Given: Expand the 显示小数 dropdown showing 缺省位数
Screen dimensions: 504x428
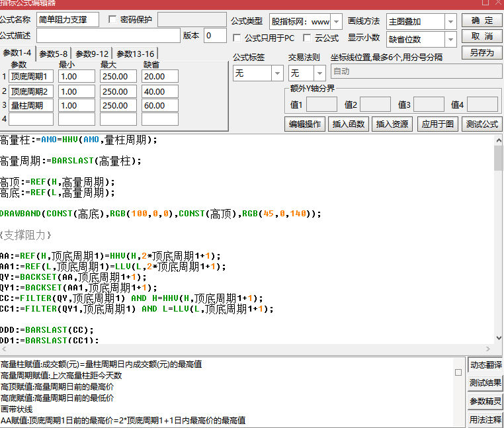Looking at the screenshot, I should [x=450, y=40].
